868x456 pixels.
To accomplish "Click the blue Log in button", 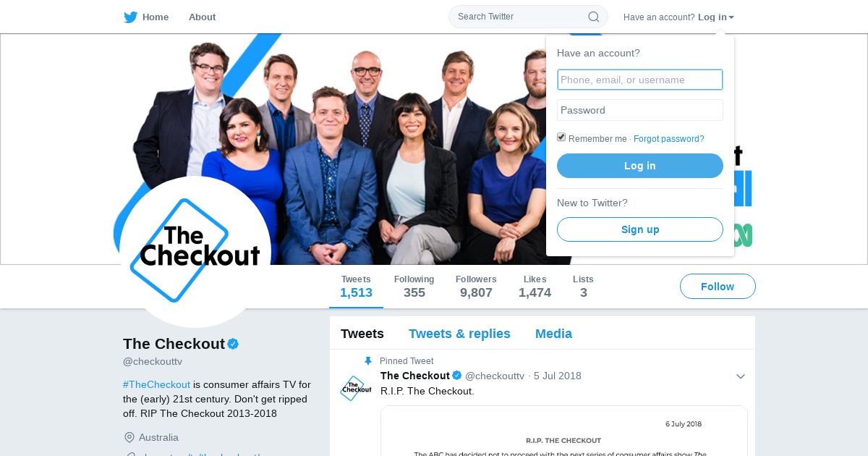I will [640, 166].
